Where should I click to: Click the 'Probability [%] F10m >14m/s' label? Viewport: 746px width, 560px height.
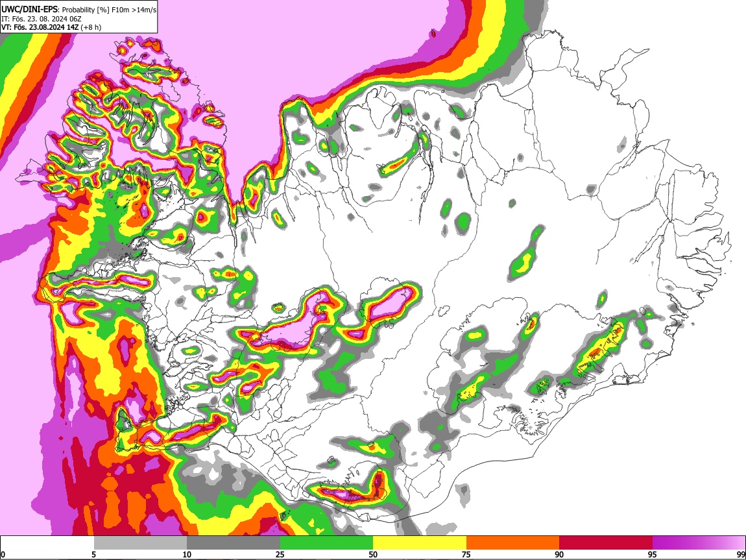pos(110,10)
